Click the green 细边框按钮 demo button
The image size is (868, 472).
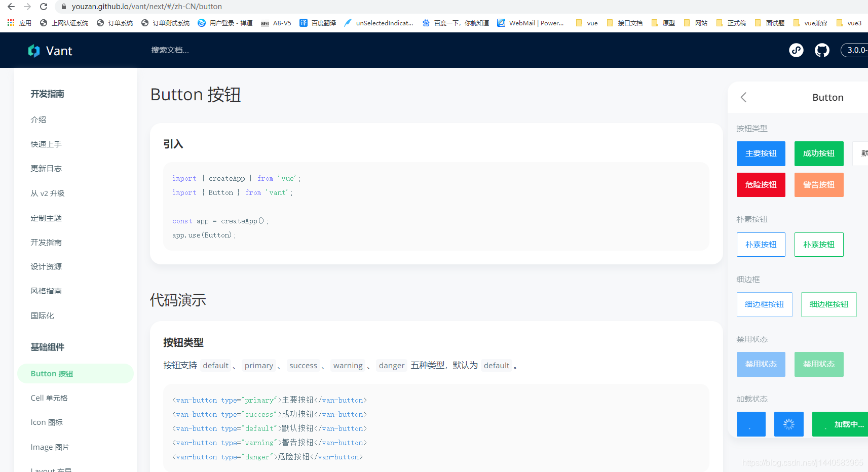click(828, 304)
